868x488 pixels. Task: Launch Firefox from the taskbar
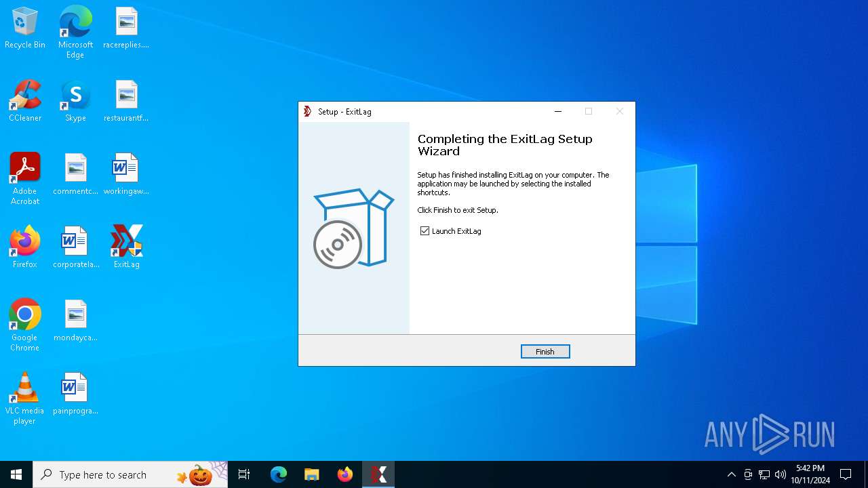click(x=345, y=474)
